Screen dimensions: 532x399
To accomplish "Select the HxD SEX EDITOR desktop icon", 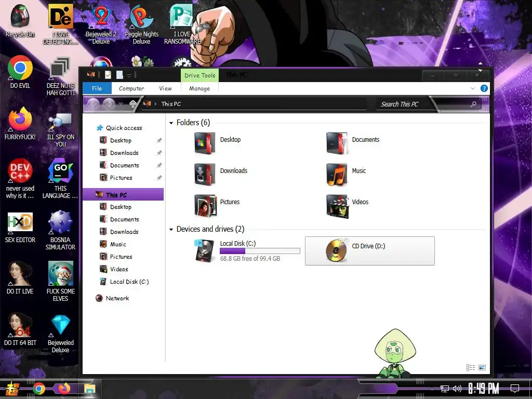I will click(x=20, y=228).
